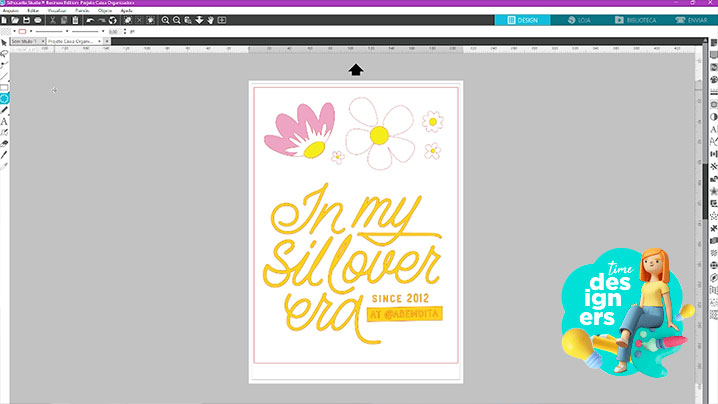Select the rectangle drawing tool
Viewport: 718px width, 404px height.
coord(5,88)
